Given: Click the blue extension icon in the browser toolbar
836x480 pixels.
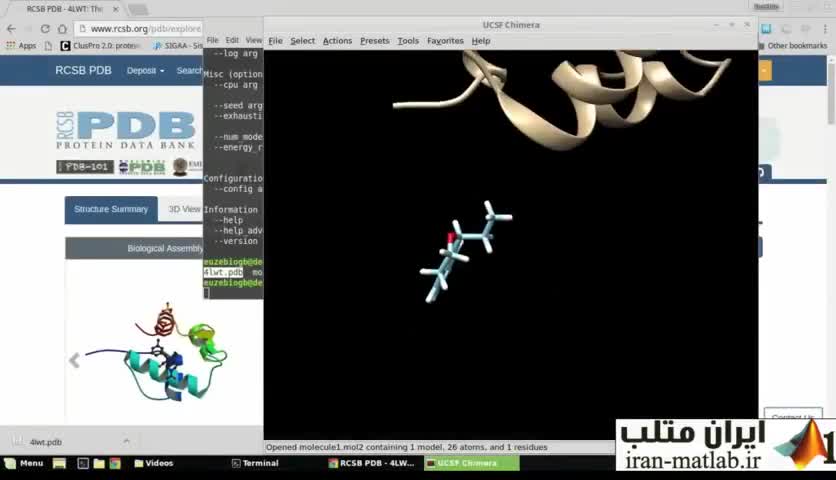Looking at the screenshot, I should 766,29.
